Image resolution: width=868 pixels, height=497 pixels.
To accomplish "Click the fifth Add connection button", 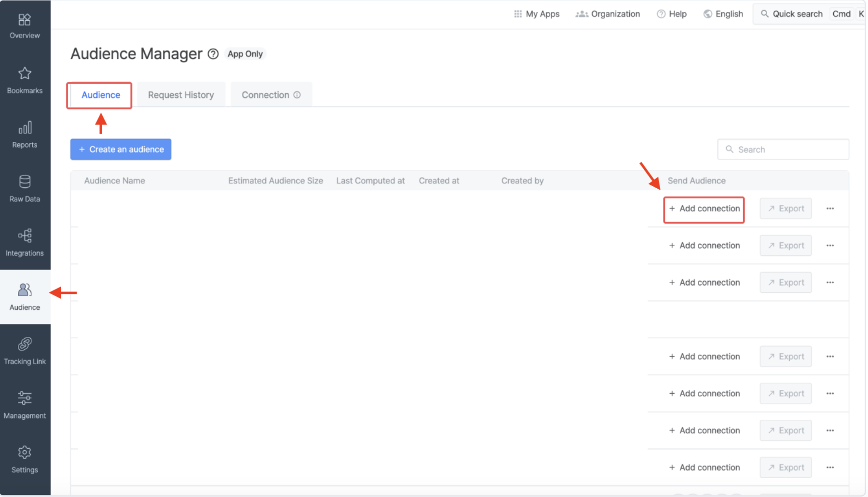I will click(705, 394).
